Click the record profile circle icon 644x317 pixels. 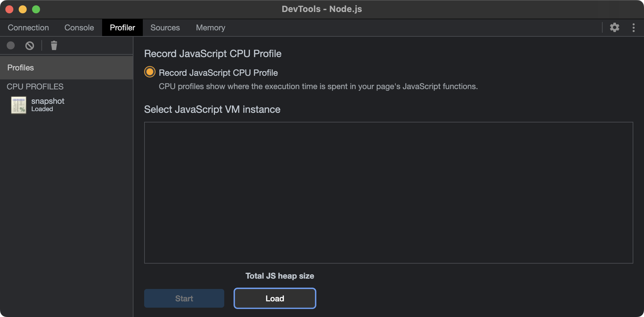[11, 45]
